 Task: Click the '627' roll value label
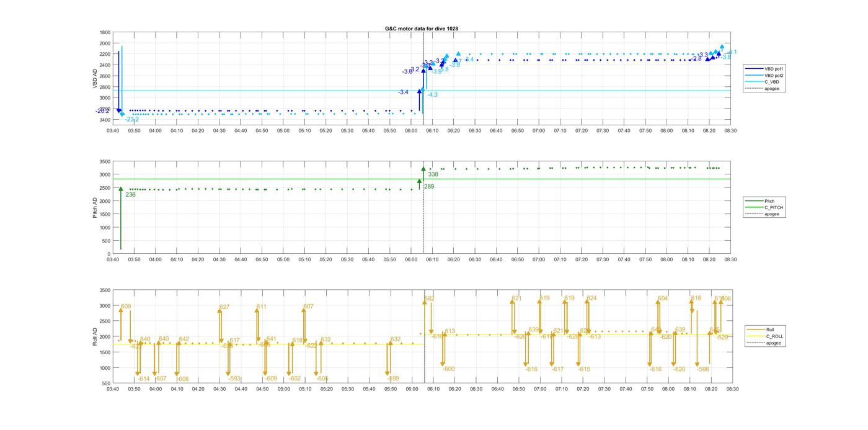[224, 307]
